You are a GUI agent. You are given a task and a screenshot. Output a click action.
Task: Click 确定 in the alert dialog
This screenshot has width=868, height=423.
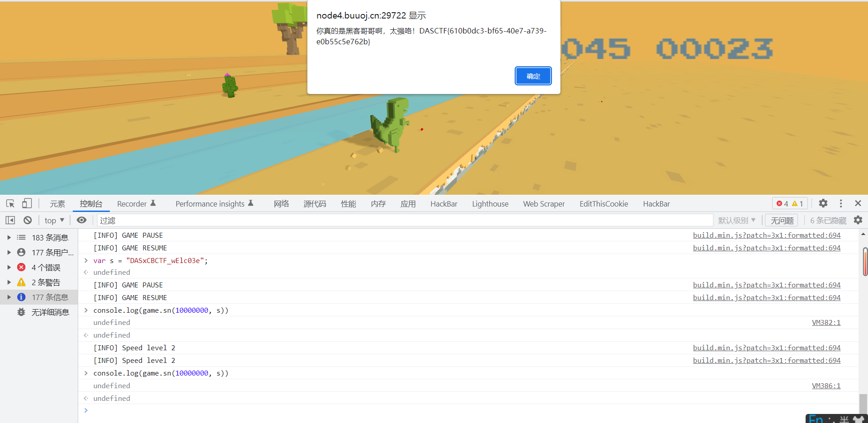click(533, 76)
